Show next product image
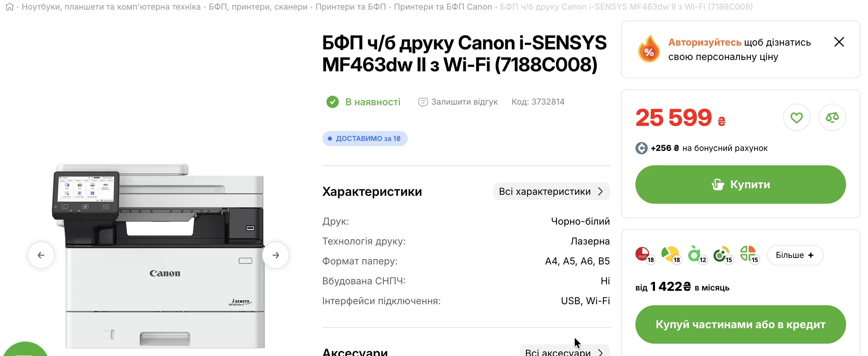 pos(276,255)
